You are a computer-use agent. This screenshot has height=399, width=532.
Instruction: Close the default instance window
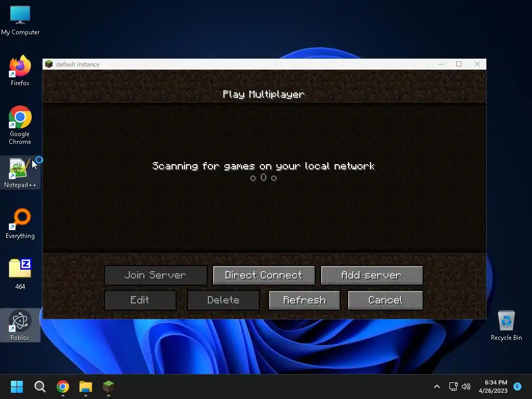coord(477,64)
